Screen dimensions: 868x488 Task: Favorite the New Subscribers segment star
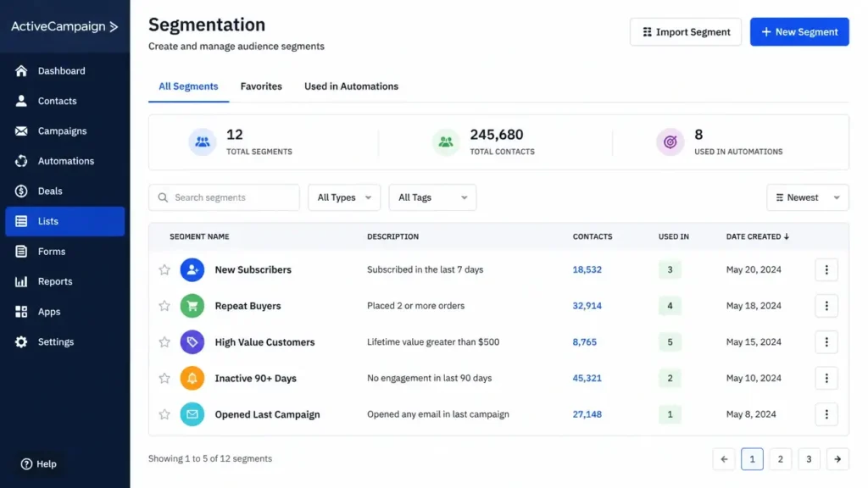click(164, 269)
